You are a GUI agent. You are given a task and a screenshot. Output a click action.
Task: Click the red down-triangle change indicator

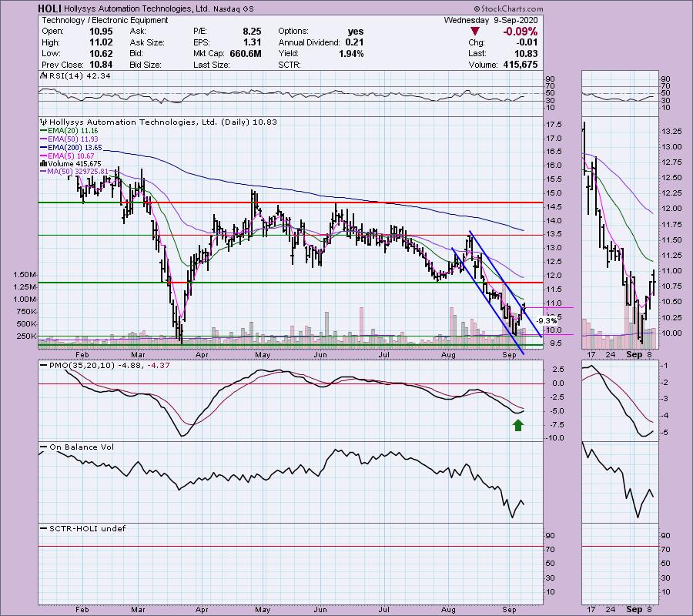click(474, 32)
